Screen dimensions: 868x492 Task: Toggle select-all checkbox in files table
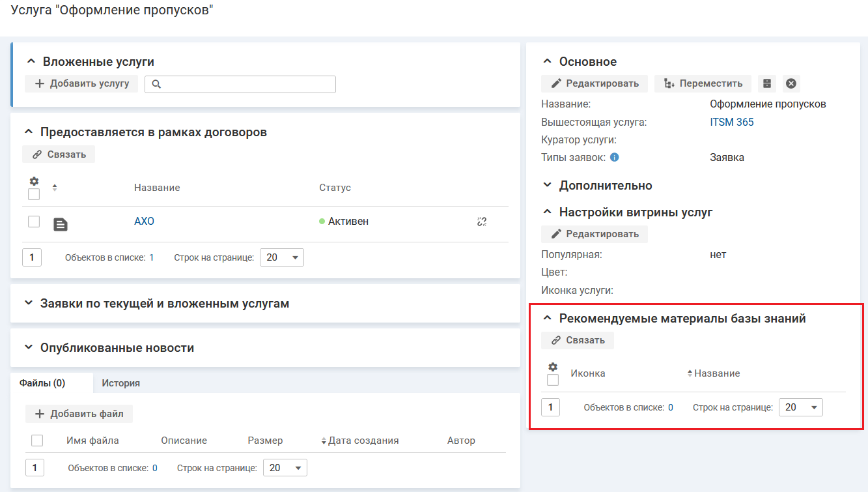pyautogui.click(x=37, y=441)
